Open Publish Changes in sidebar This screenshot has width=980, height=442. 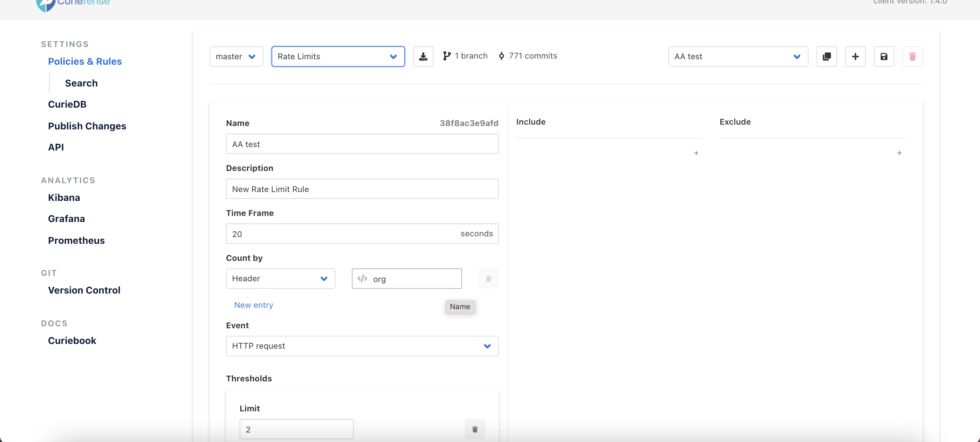87,126
